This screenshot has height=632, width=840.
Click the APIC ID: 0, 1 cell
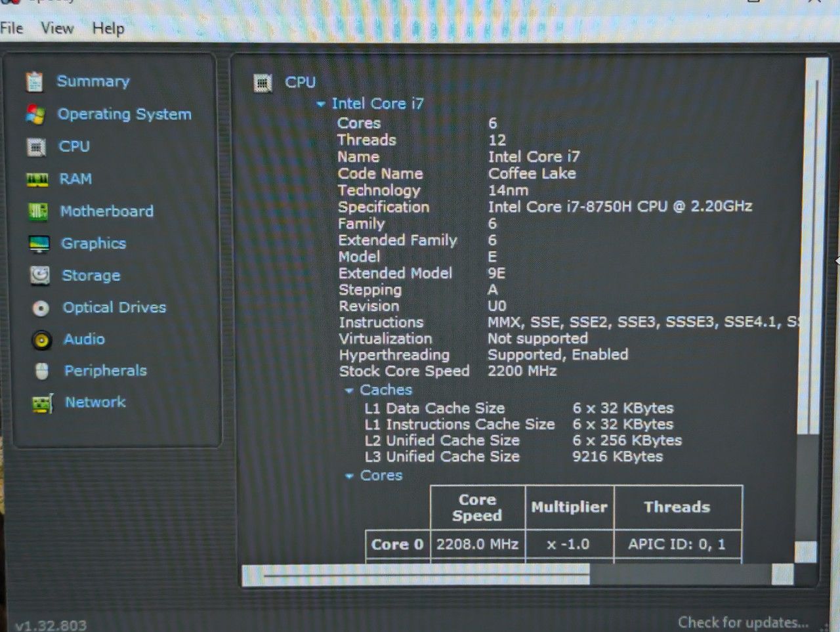(677, 545)
